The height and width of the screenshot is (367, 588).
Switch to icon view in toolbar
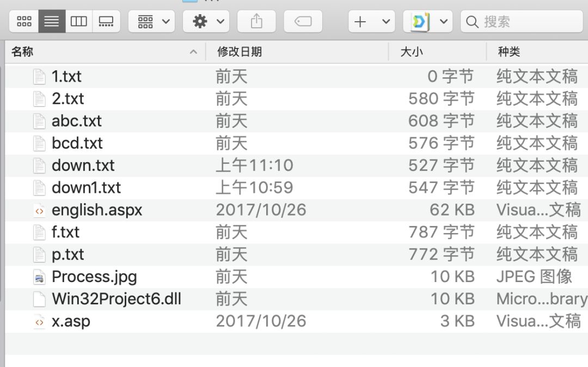(24, 22)
